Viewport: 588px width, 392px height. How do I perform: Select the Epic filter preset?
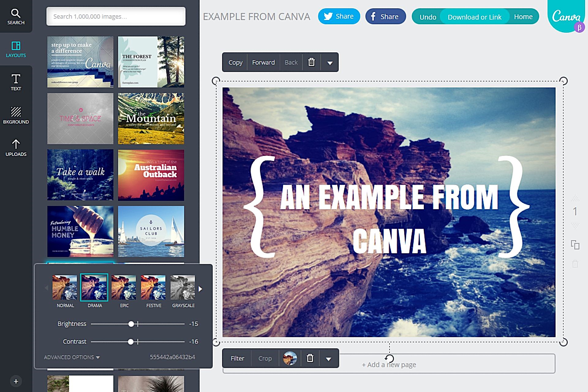(124, 288)
